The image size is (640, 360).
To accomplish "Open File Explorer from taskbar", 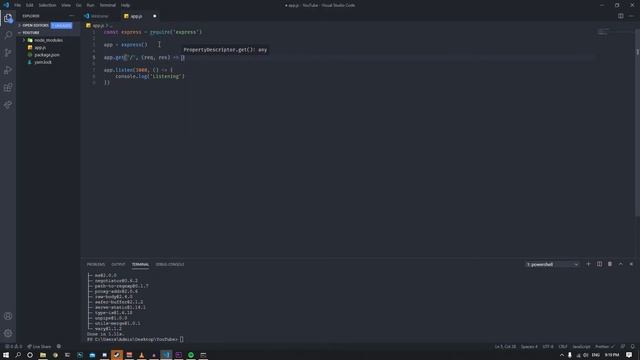I will pos(42,355).
